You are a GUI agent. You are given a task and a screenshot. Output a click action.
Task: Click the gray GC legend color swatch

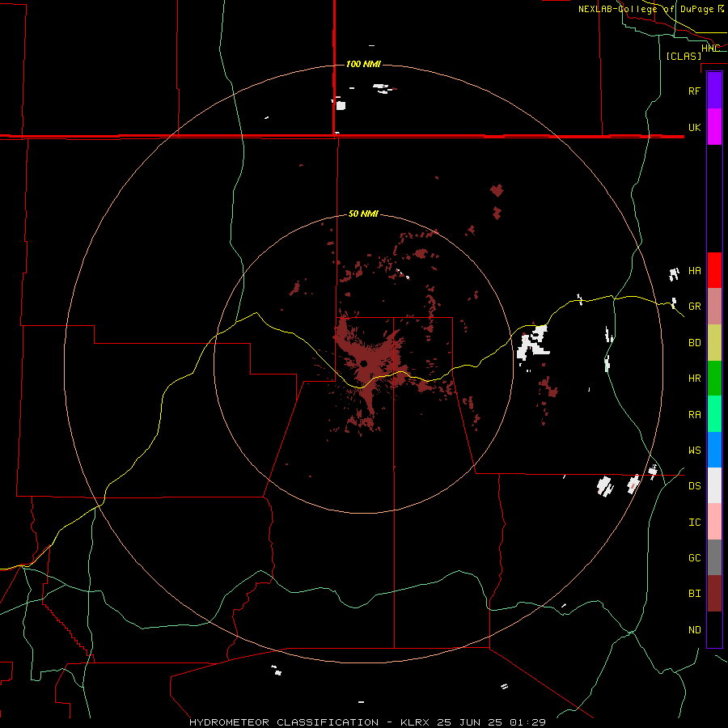coord(714,557)
